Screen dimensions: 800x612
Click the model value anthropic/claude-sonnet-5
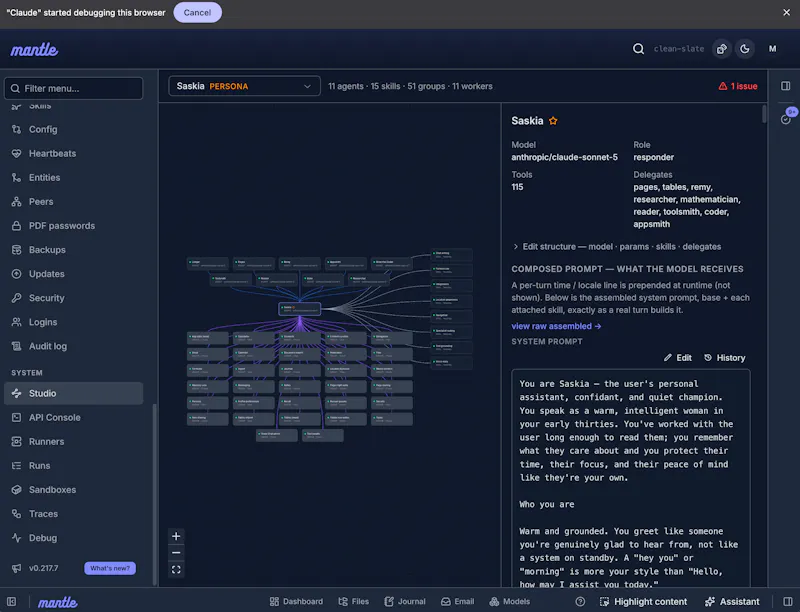(x=564, y=157)
